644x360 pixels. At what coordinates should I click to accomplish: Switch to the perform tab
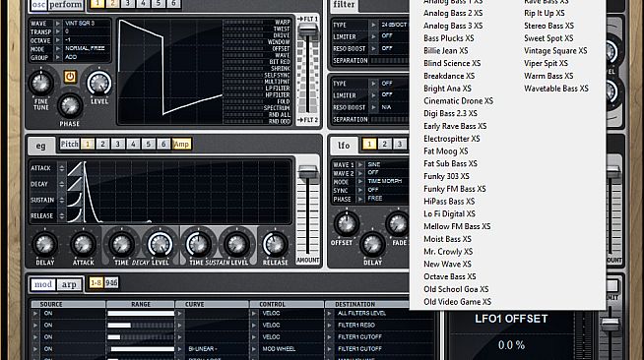pyautogui.click(x=65, y=5)
